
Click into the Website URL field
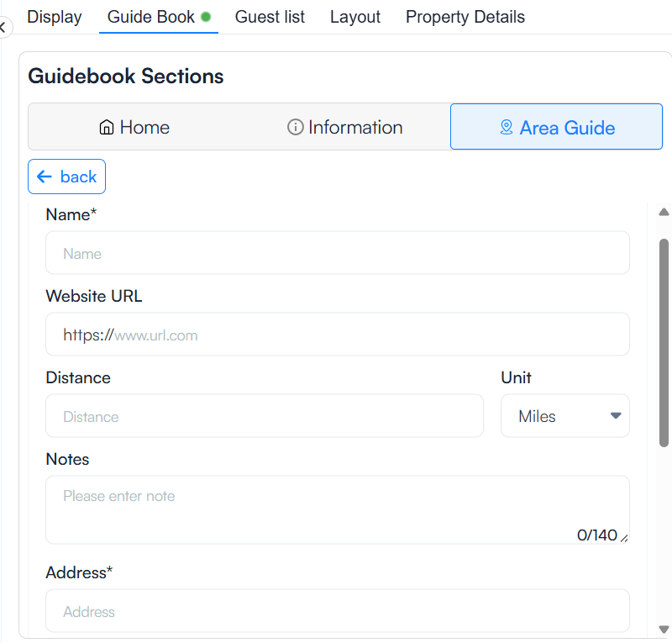pyautogui.click(x=338, y=335)
